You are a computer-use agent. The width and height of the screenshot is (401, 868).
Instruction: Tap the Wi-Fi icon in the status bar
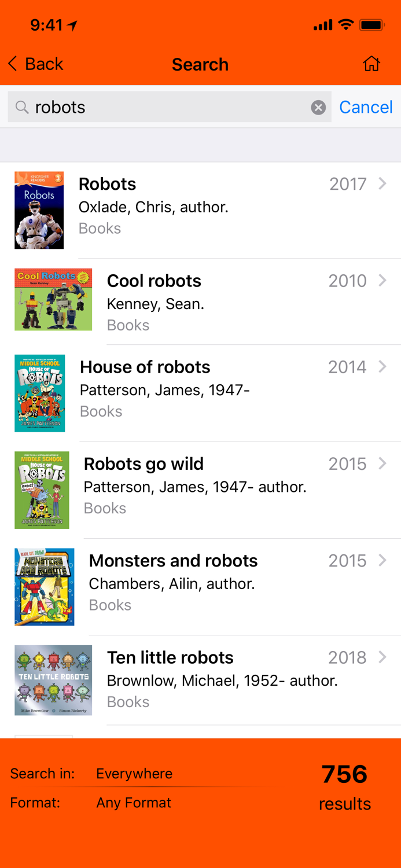point(347,25)
